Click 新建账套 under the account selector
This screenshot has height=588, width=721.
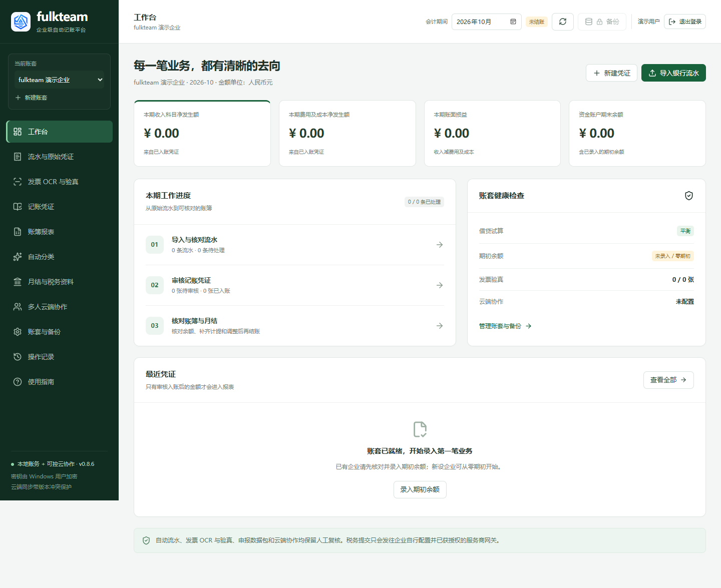click(31, 98)
